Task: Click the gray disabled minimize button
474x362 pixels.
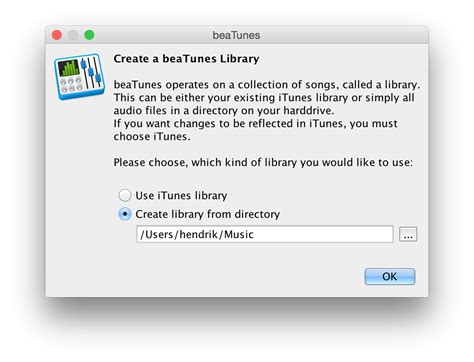Action: (x=73, y=35)
